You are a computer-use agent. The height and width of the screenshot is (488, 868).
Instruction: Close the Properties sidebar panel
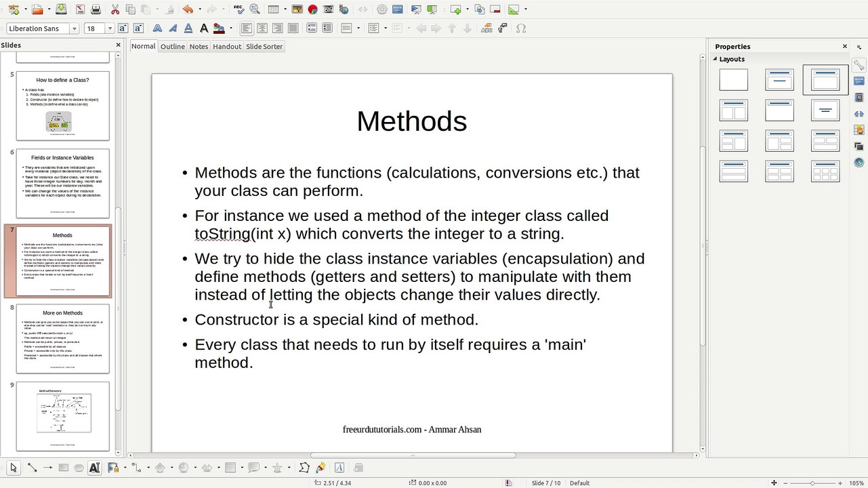coord(845,47)
